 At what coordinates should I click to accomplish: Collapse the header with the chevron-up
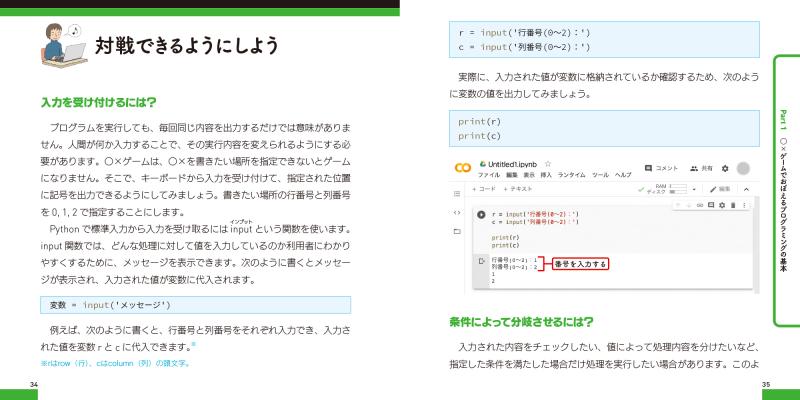[746, 189]
